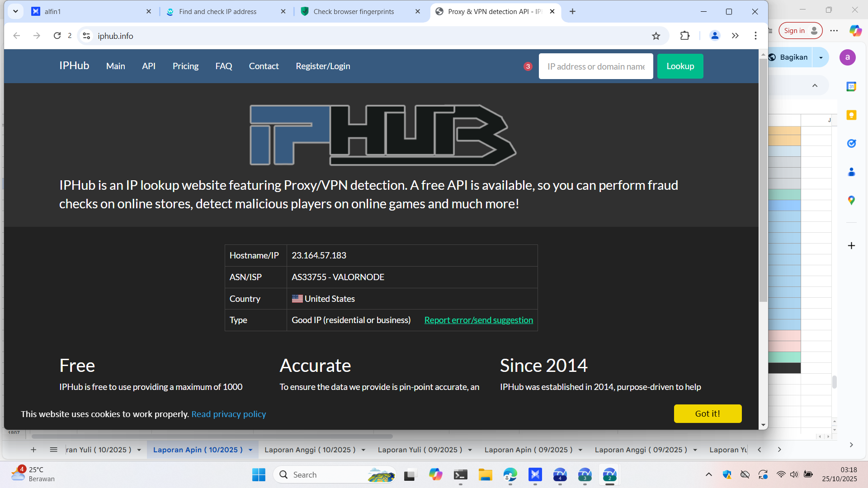
Task: Click the Sign in button in the background browser
Action: tap(800, 31)
